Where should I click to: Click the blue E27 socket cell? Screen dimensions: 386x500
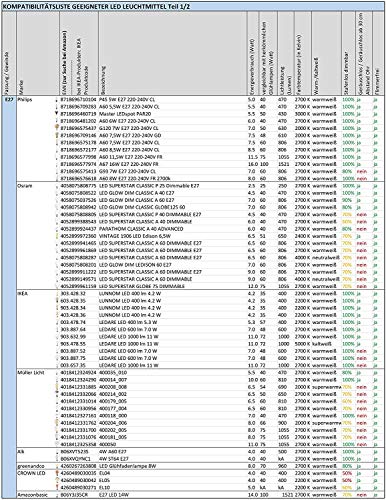coord(9,99)
